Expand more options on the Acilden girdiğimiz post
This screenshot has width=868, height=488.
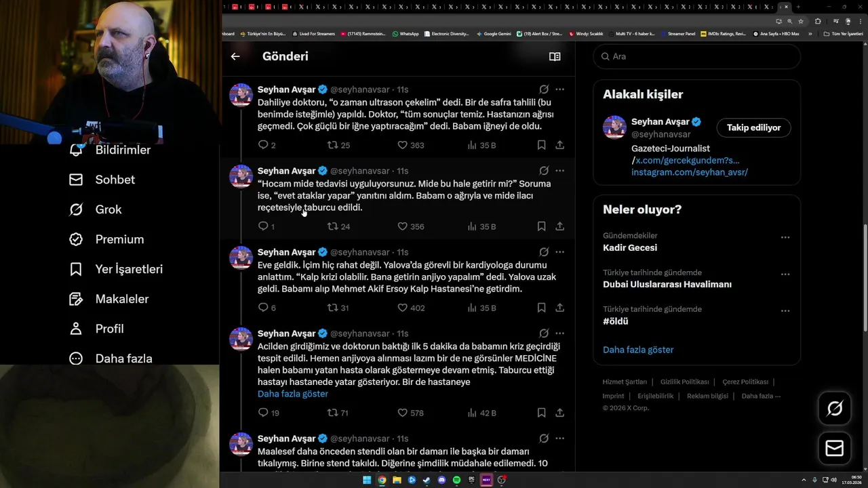[x=559, y=333]
